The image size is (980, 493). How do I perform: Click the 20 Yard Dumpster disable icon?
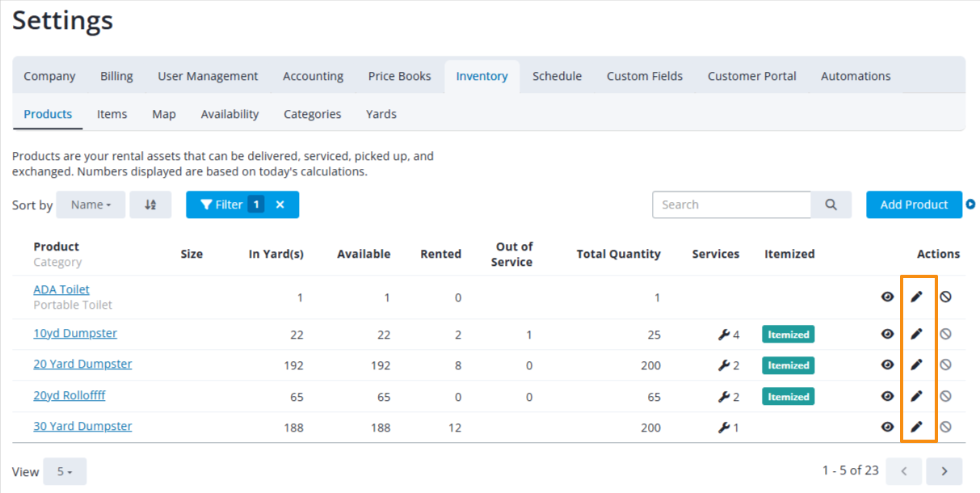[x=945, y=364]
